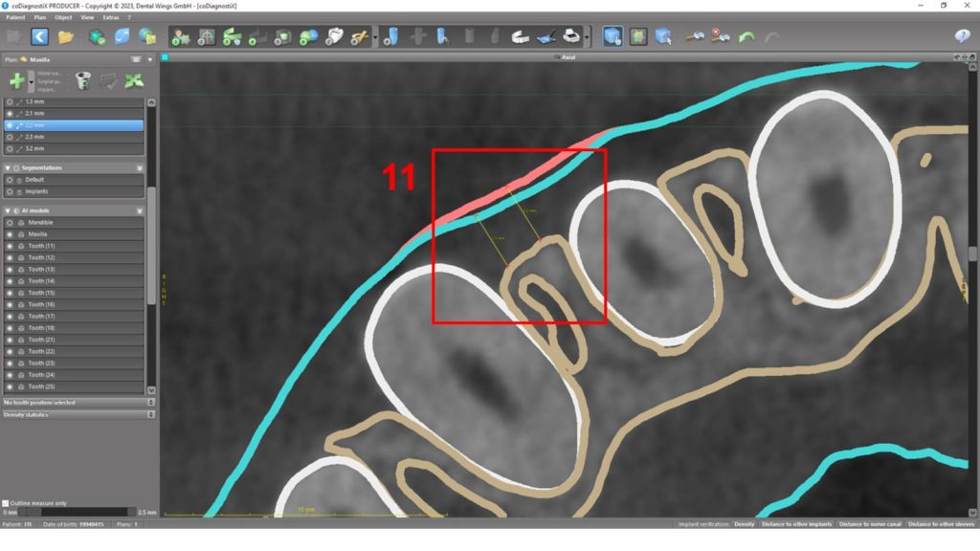Click the blue curved sheet toolbar icon
The image size is (980, 551).
[122, 37]
